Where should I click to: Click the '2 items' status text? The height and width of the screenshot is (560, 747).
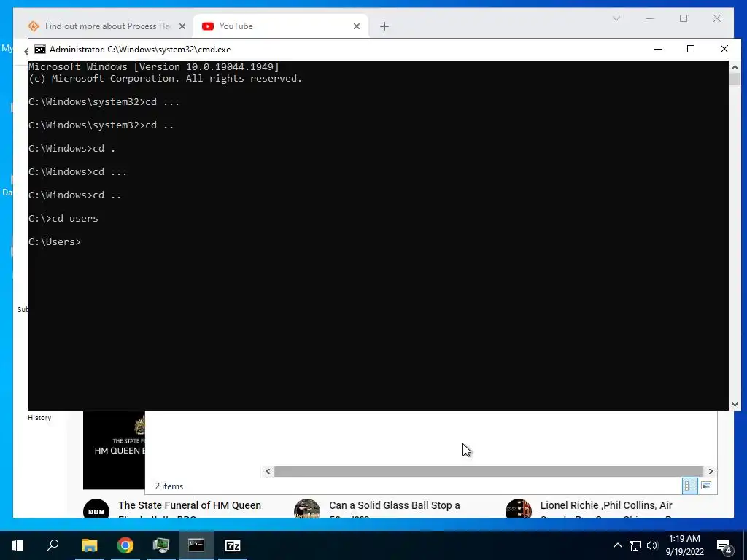[x=169, y=486]
